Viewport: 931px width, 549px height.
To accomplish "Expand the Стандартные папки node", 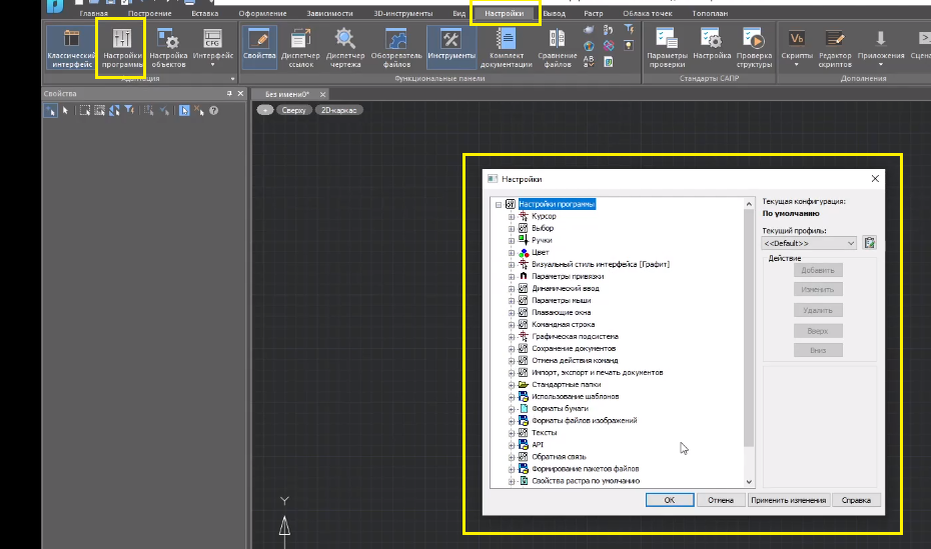I will click(x=511, y=385).
